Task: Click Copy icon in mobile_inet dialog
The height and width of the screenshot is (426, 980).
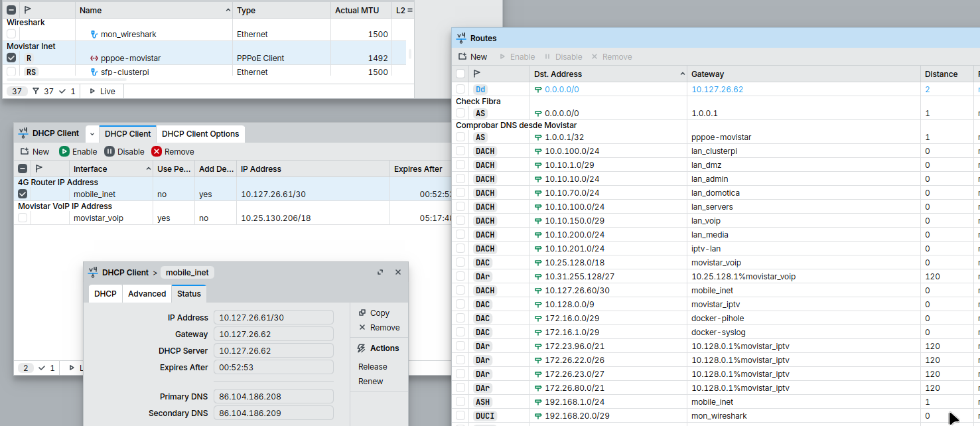Action: (x=362, y=313)
